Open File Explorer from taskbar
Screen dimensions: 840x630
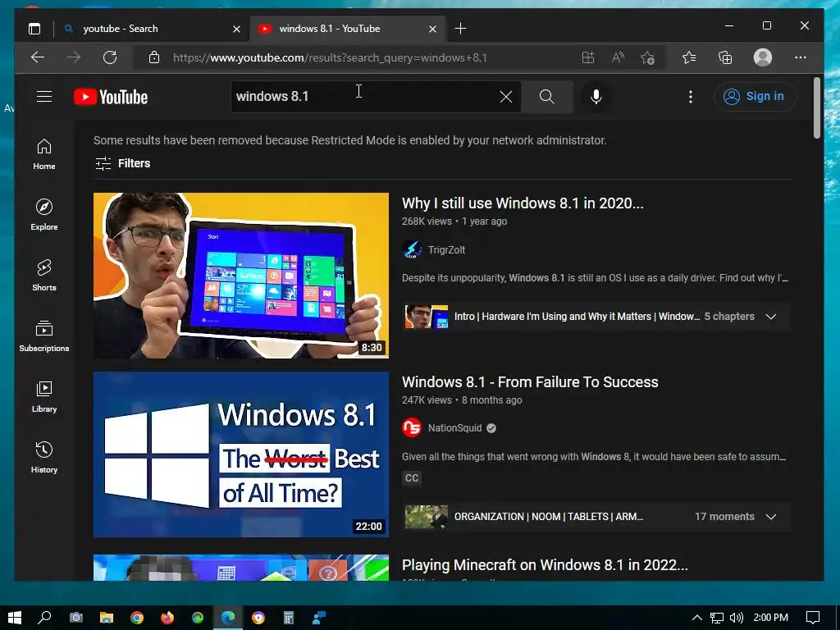(x=106, y=618)
